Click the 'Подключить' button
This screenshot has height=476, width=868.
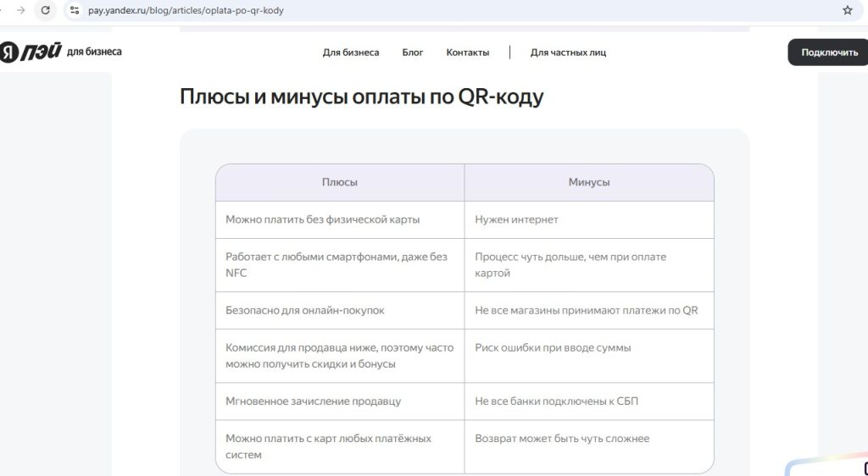click(x=829, y=53)
